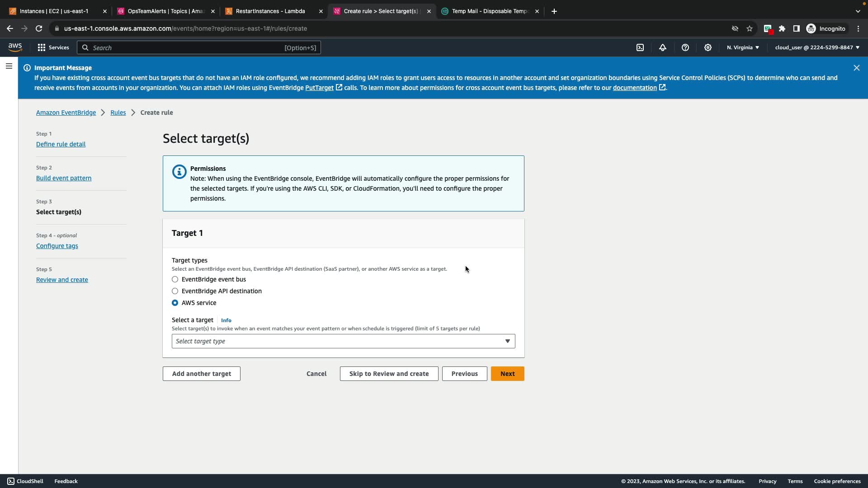The height and width of the screenshot is (488, 868).
Task: Switch to the RestartInstances Lambda browser tab
Action: (270, 11)
